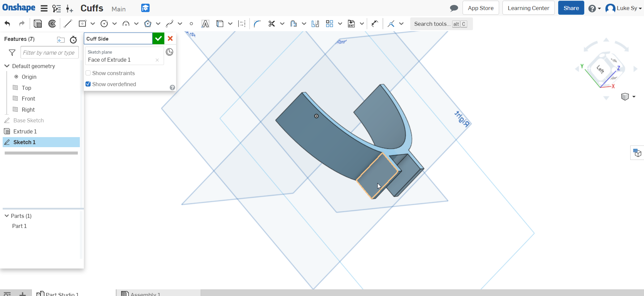Open the comments chat bubble
644x296 pixels.
pyautogui.click(x=454, y=8)
